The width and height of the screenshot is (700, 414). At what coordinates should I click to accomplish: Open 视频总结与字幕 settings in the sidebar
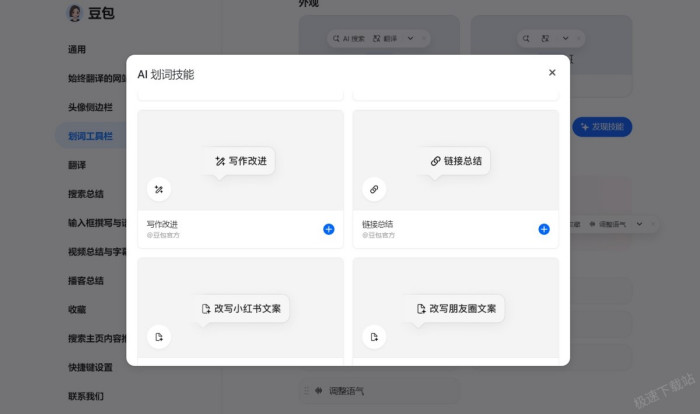(97, 251)
